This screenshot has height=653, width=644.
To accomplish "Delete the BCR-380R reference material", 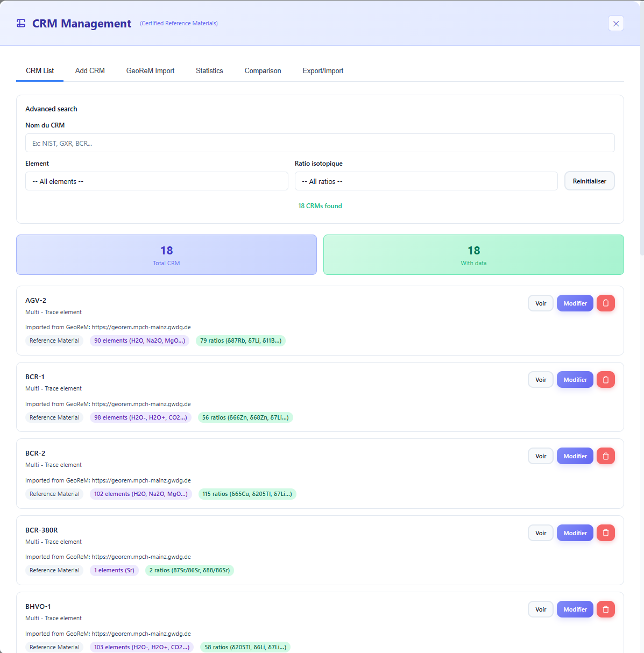I will 605,533.
